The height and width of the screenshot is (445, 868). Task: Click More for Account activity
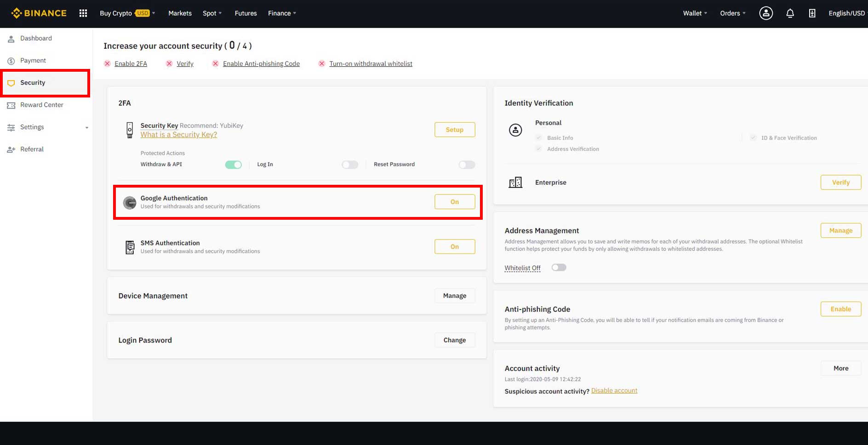click(x=841, y=368)
